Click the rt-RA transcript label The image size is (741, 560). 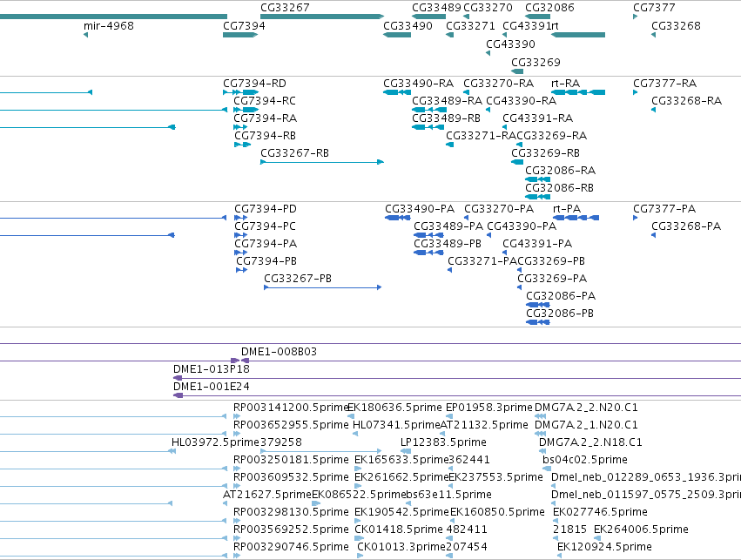(x=565, y=84)
